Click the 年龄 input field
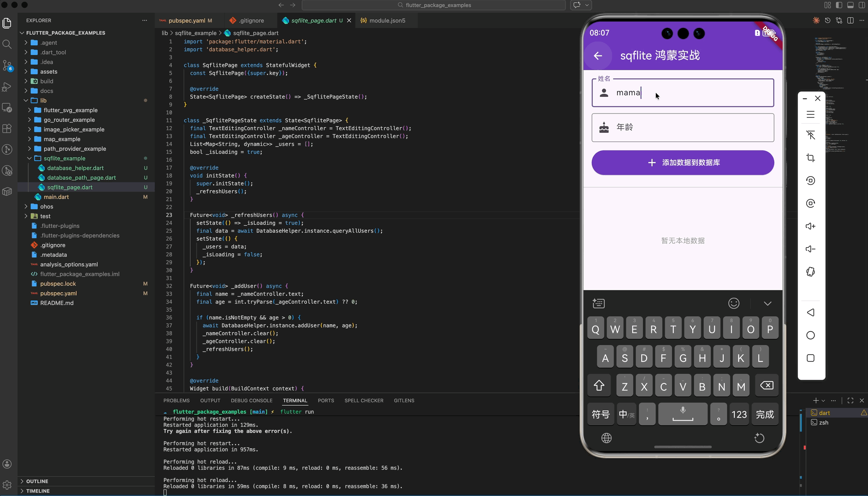Viewport: 868px width, 496px height. pyautogui.click(x=683, y=128)
